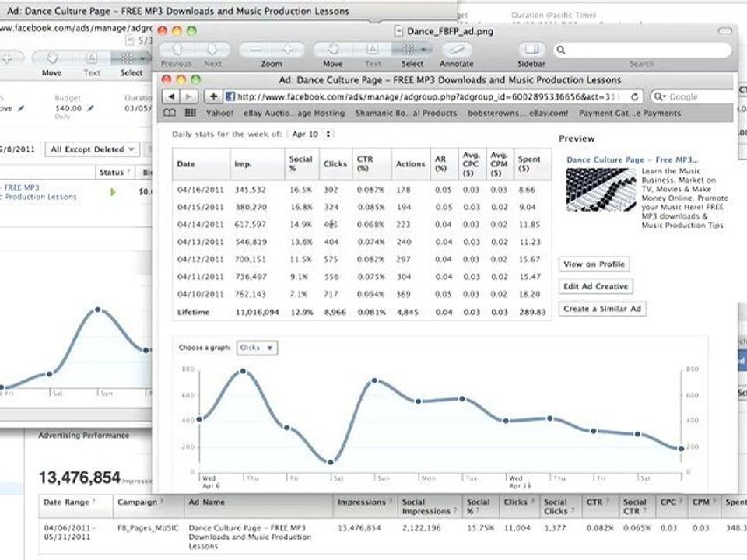Click the Facebook URL address bar
Viewport: 747px width, 560px height.
(x=426, y=96)
